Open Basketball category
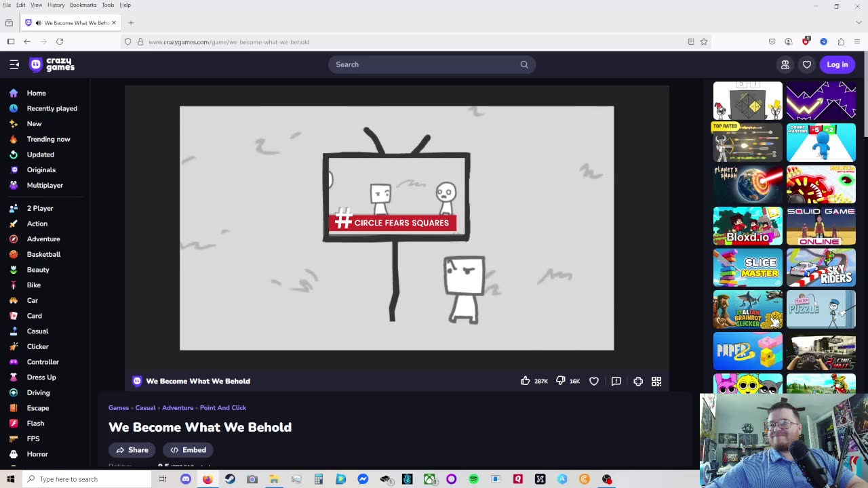868x488 pixels. 45,254
